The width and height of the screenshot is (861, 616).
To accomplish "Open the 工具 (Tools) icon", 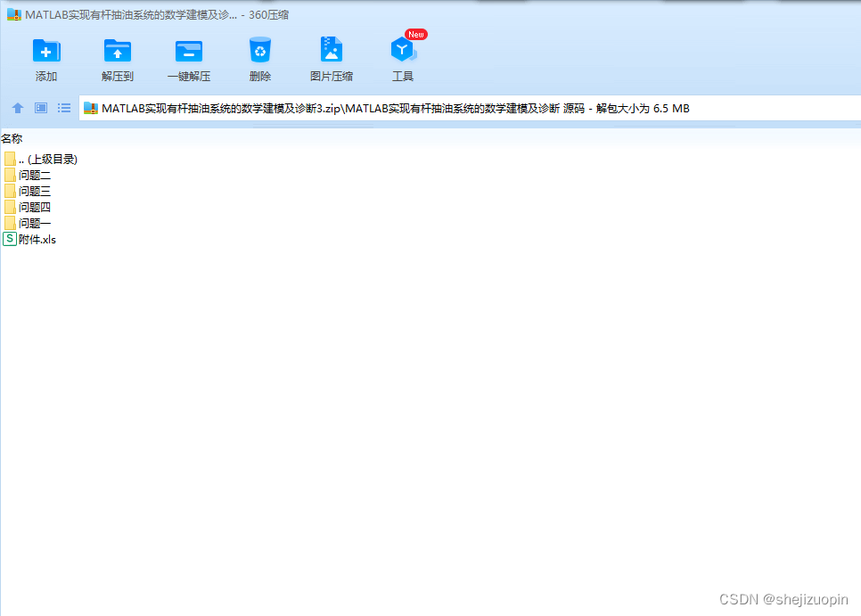I will (403, 50).
